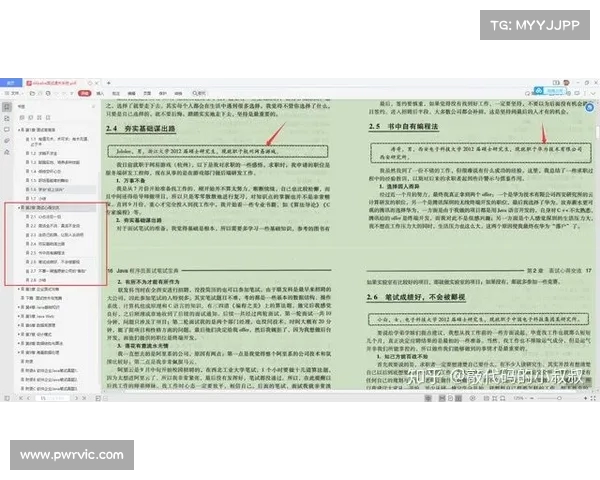Click the page number input field
600x480 pixels.
[53, 398]
